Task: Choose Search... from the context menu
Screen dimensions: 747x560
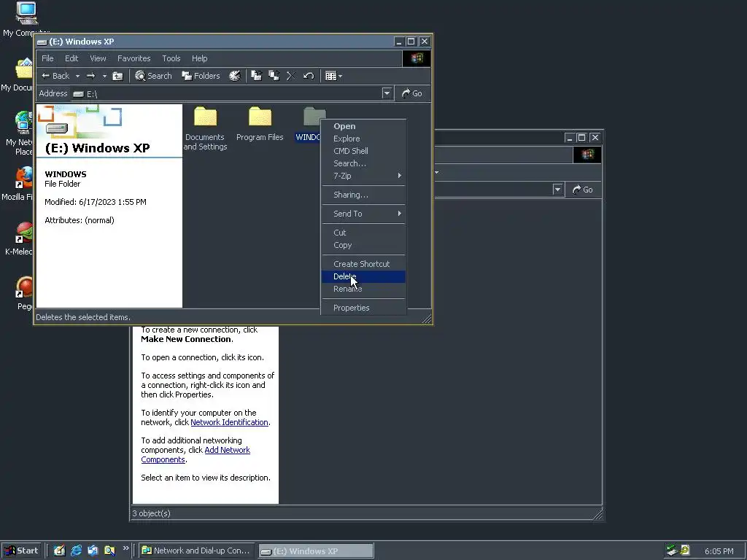Action: click(363, 163)
